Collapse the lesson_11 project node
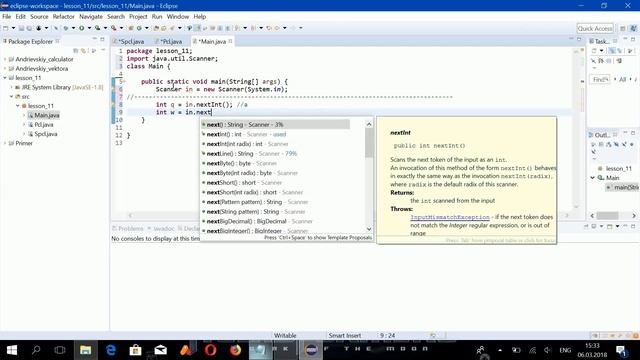Screen dimensions: 640x360 coord(5,78)
